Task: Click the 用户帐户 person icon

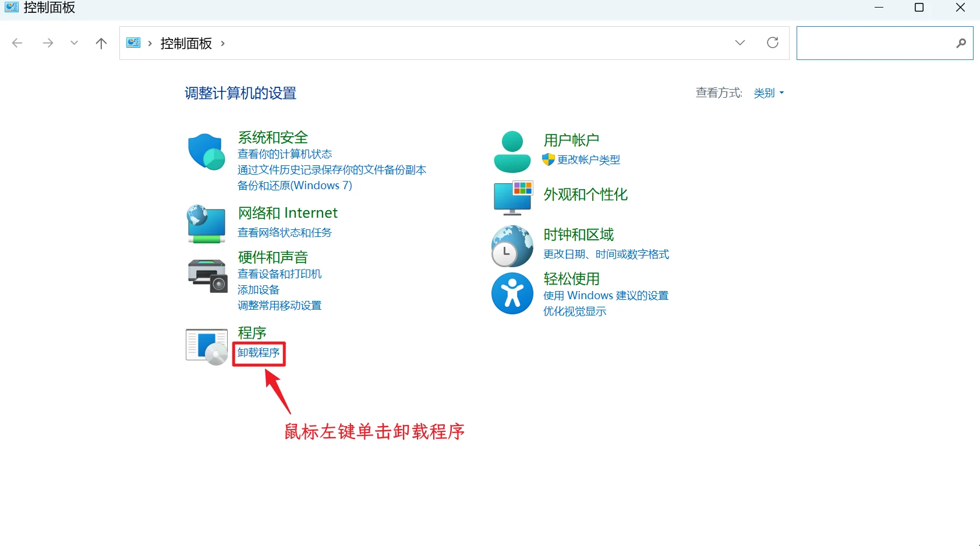Action: tap(511, 150)
